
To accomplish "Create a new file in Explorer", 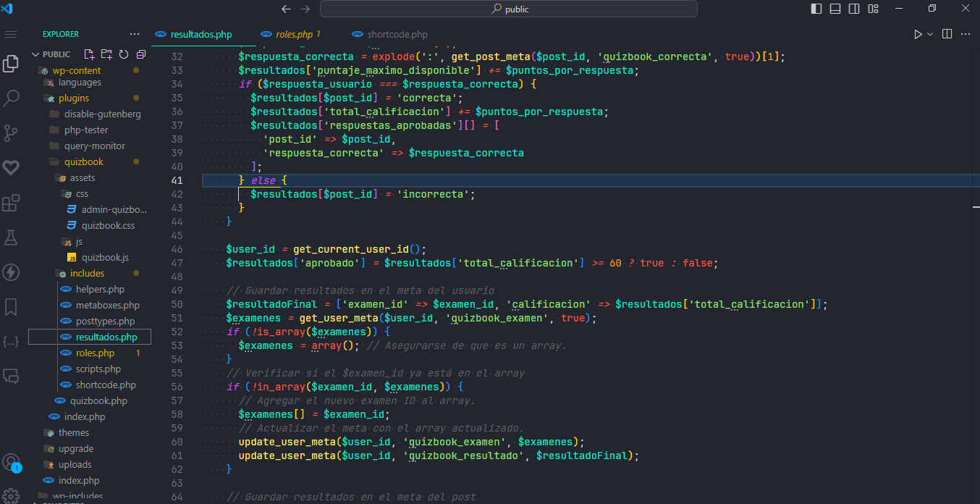I will [89, 54].
